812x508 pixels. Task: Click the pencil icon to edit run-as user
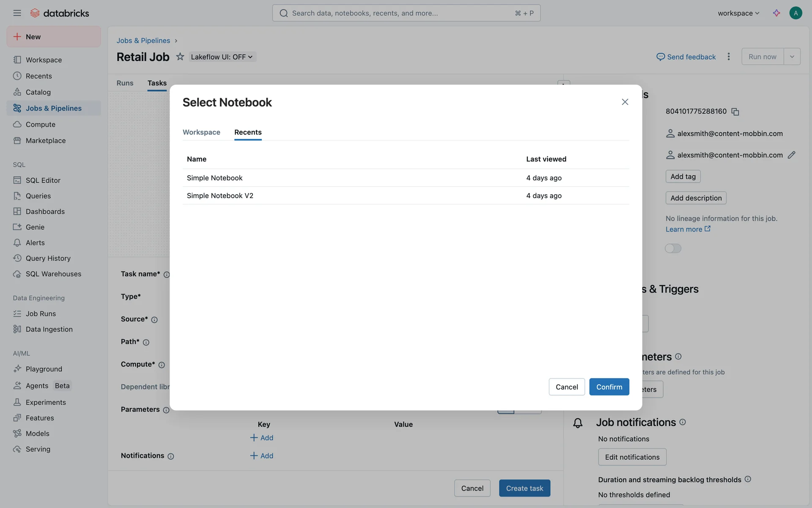pyautogui.click(x=791, y=155)
